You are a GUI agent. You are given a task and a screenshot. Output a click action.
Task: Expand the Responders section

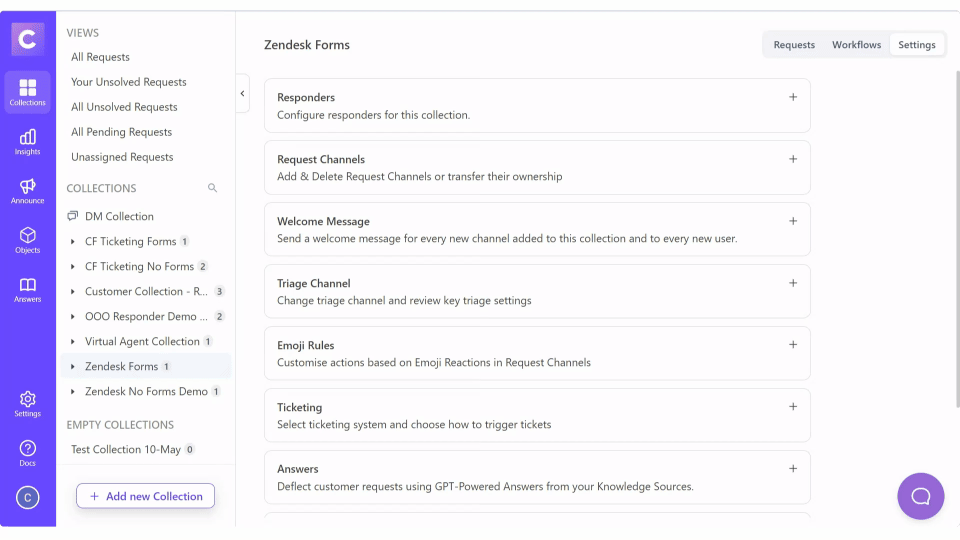[793, 97]
